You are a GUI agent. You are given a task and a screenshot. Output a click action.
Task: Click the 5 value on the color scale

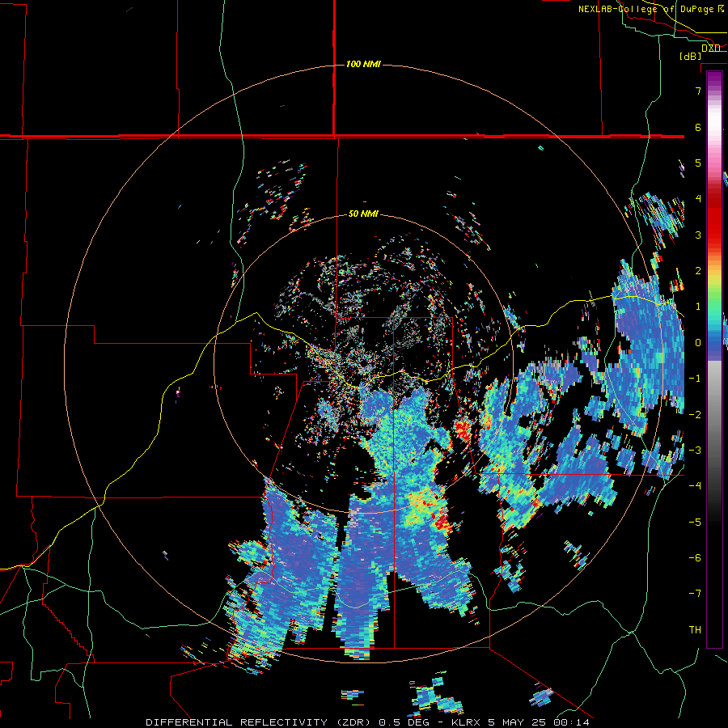tap(698, 163)
